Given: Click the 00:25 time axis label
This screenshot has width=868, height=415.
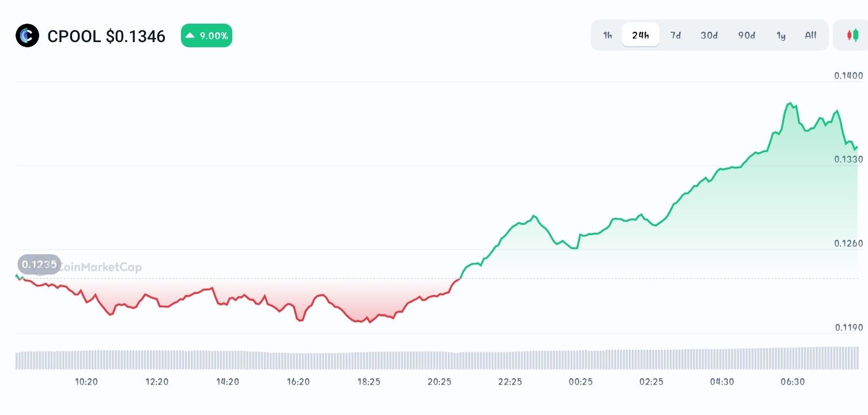Looking at the screenshot, I should point(580,382).
